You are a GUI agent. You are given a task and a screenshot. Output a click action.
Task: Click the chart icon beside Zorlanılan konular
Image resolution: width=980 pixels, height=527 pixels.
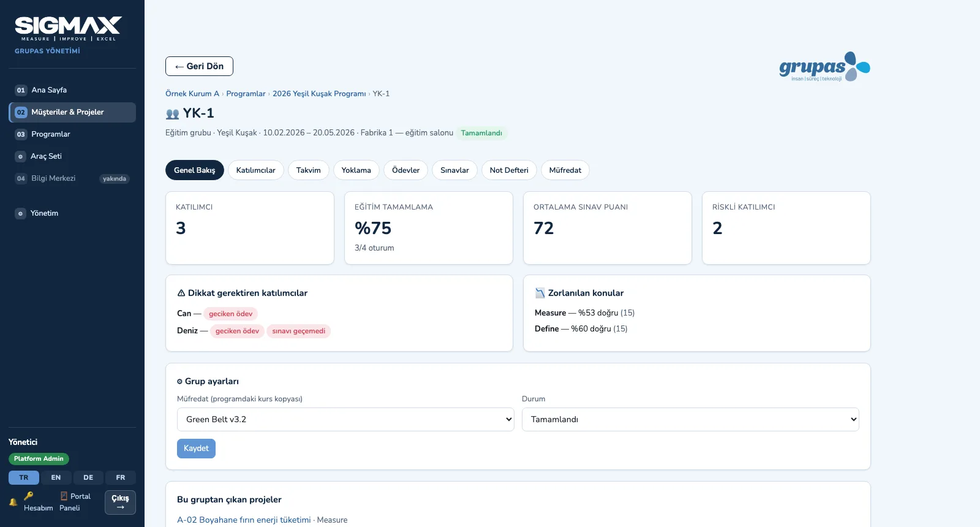pyautogui.click(x=540, y=293)
